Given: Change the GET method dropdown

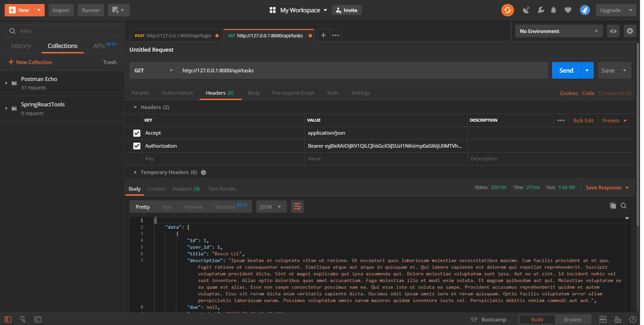Looking at the screenshot, I should click(x=154, y=70).
